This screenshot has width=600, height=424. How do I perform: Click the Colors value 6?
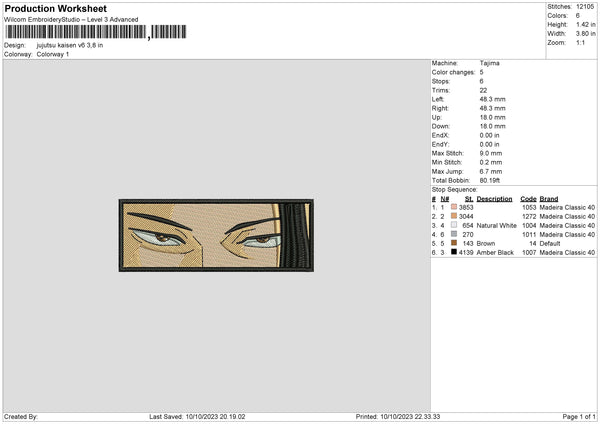[x=578, y=16]
